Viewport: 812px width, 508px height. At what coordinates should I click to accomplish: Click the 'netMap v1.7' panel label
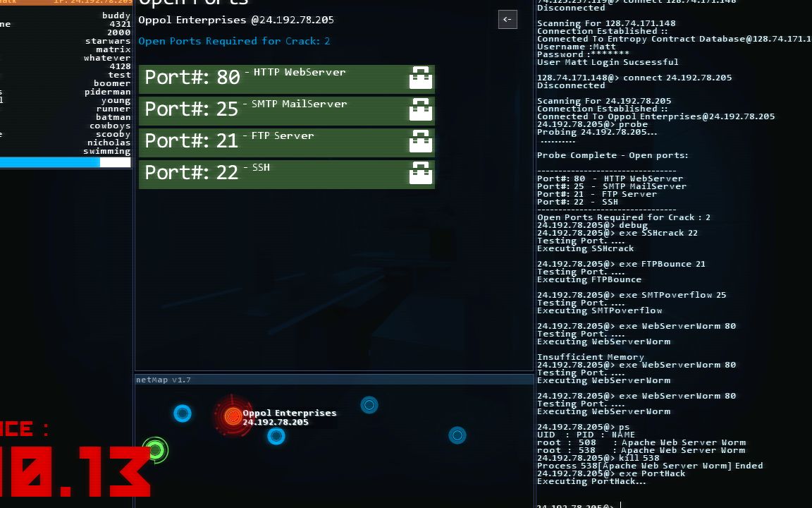164,380
